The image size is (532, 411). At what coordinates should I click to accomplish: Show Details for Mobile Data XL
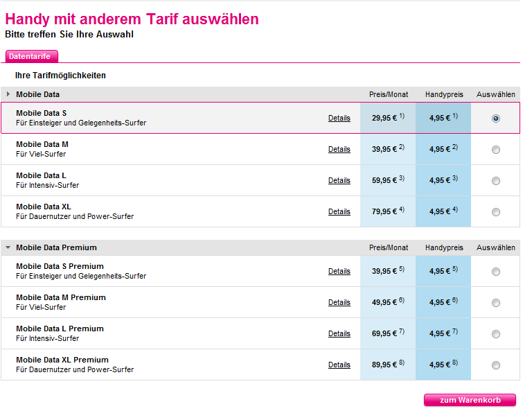339,212
